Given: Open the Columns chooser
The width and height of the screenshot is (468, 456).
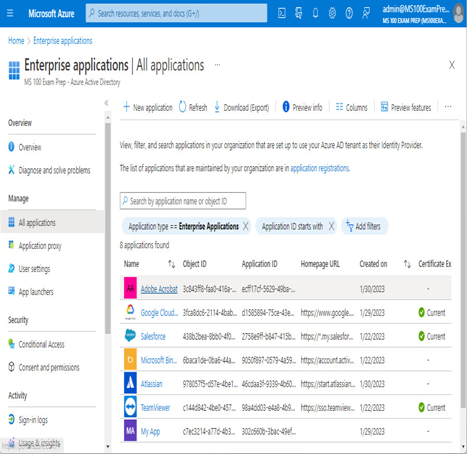Looking at the screenshot, I should [x=351, y=107].
